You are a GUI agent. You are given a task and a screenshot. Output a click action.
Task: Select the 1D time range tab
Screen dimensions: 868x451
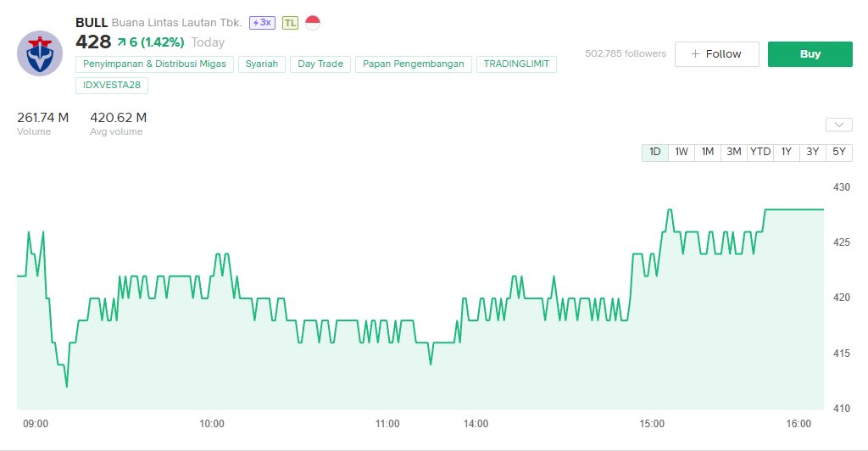pyautogui.click(x=655, y=152)
